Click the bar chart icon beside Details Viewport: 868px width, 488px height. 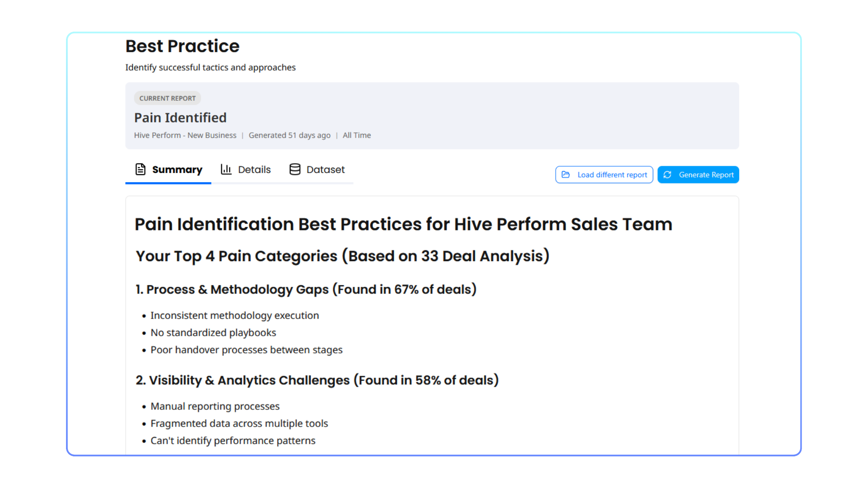[x=226, y=169]
